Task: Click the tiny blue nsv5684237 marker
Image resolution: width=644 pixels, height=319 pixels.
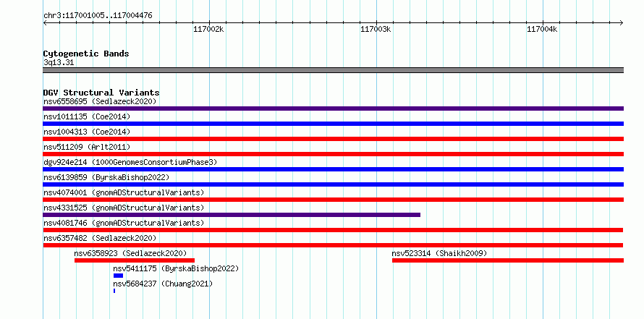Action: tap(114, 291)
